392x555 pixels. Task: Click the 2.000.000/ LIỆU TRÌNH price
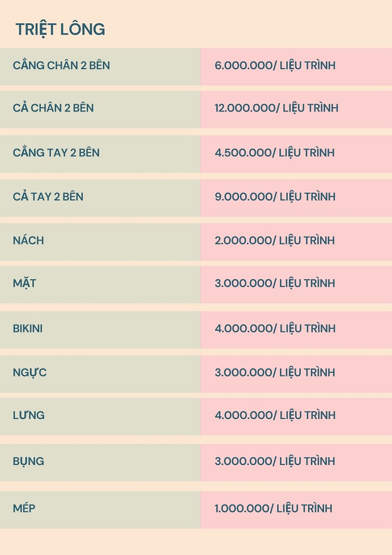(275, 241)
